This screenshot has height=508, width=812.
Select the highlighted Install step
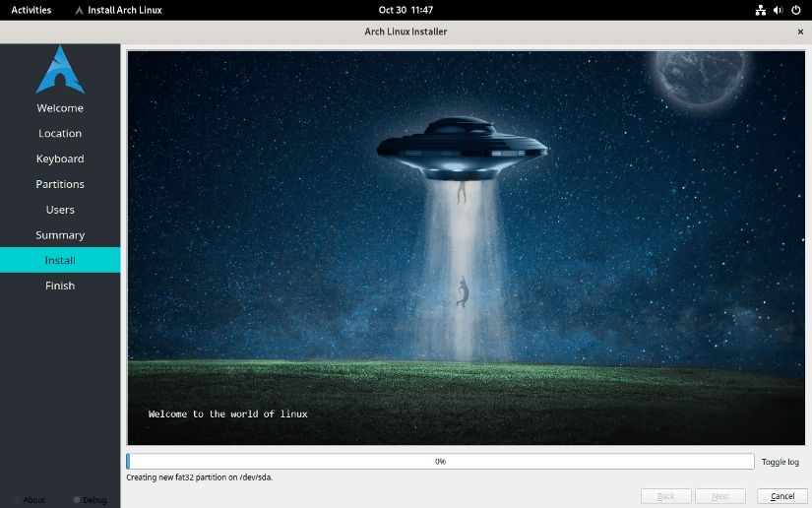point(60,260)
